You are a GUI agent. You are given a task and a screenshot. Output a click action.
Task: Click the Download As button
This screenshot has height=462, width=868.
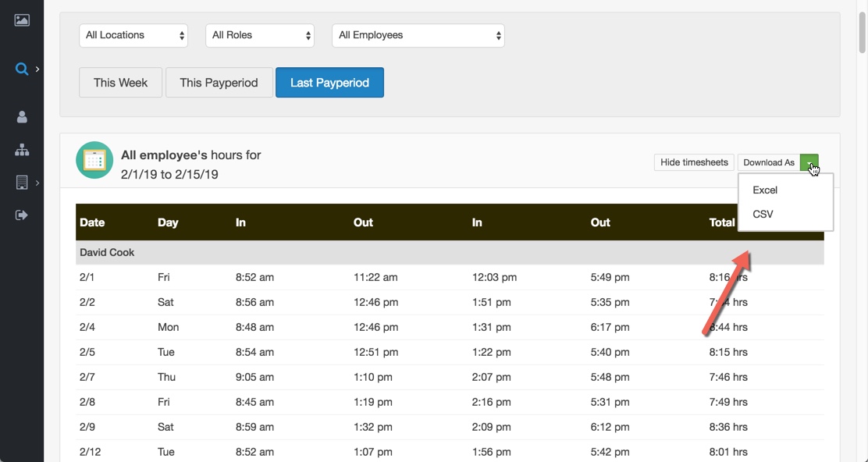pos(769,162)
